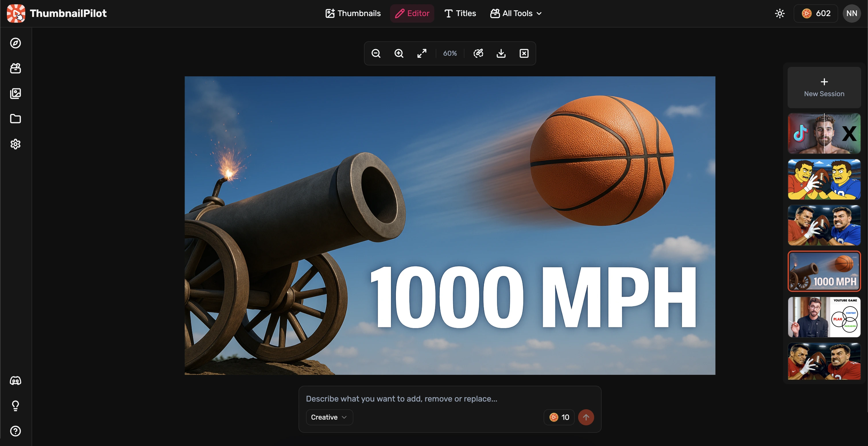Click the zoom out magnifier icon
The width and height of the screenshot is (868, 446).
pyautogui.click(x=376, y=54)
